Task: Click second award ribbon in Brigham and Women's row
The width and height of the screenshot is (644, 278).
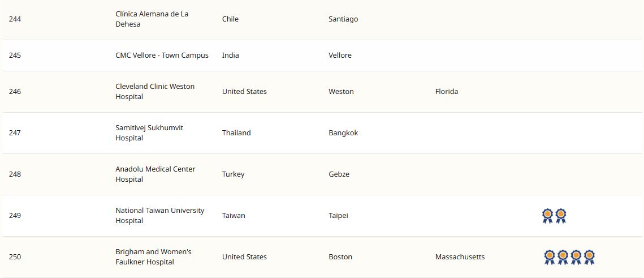Action: click(563, 257)
